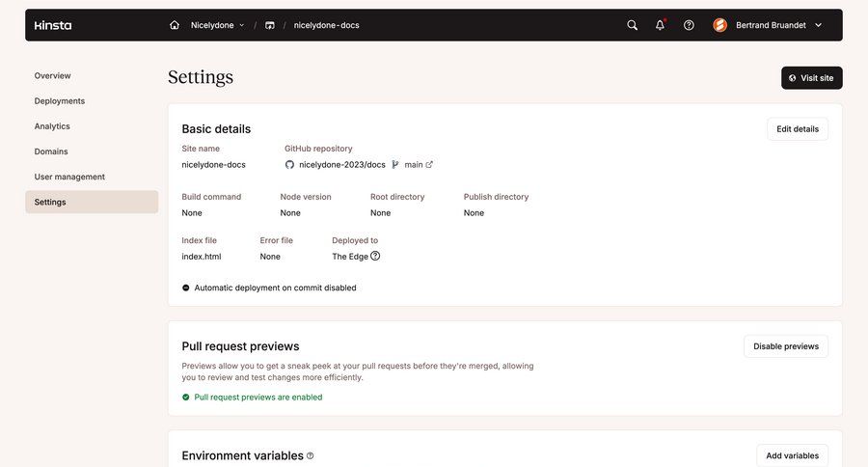Open the notifications bell
The height and width of the screenshot is (467, 868).
click(x=660, y=25)
